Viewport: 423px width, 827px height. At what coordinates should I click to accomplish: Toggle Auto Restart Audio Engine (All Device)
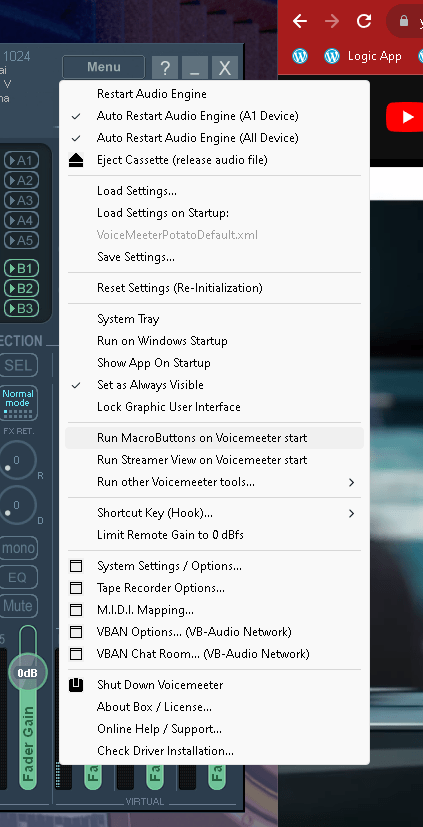[x=214, y=138]
